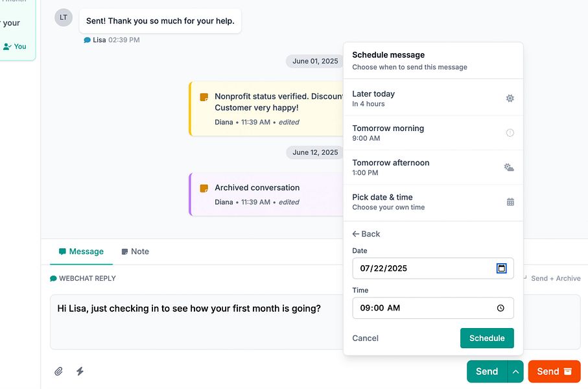The width and height of the screenshot is (588, 389).
Task: Confirm with the Schedule button
Action: pos(487,338)
